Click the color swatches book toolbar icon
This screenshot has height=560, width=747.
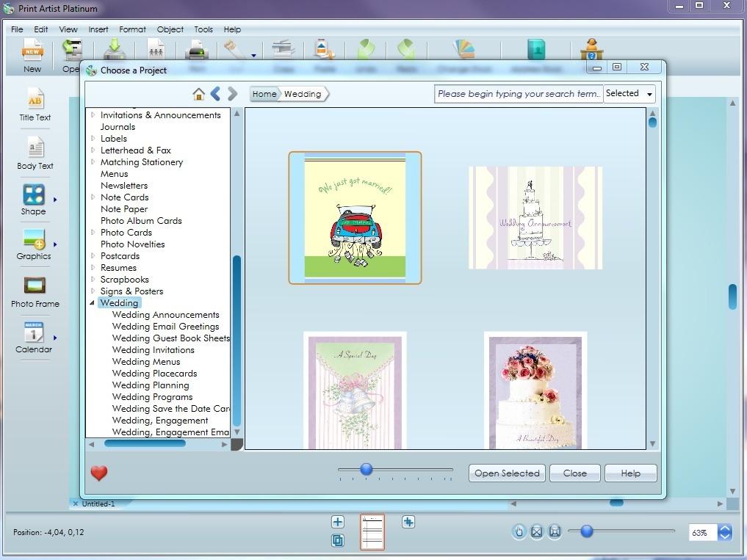[464, 49]
